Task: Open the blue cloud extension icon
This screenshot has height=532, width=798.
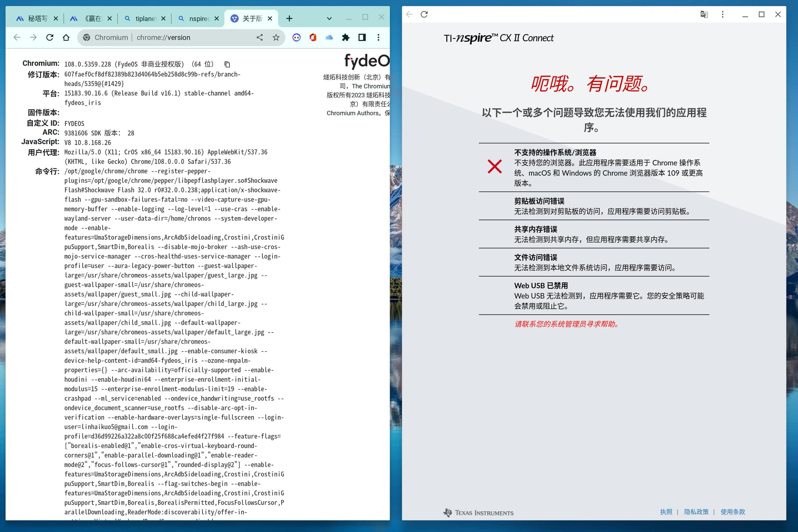Action: coord(329,37)
